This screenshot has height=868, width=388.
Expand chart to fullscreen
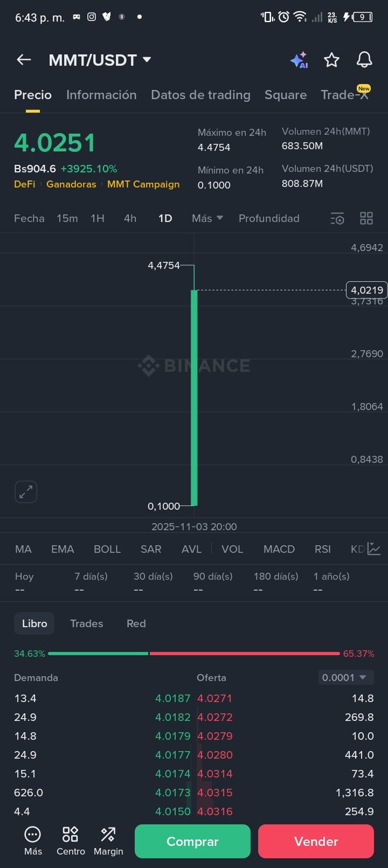point(26,491)
